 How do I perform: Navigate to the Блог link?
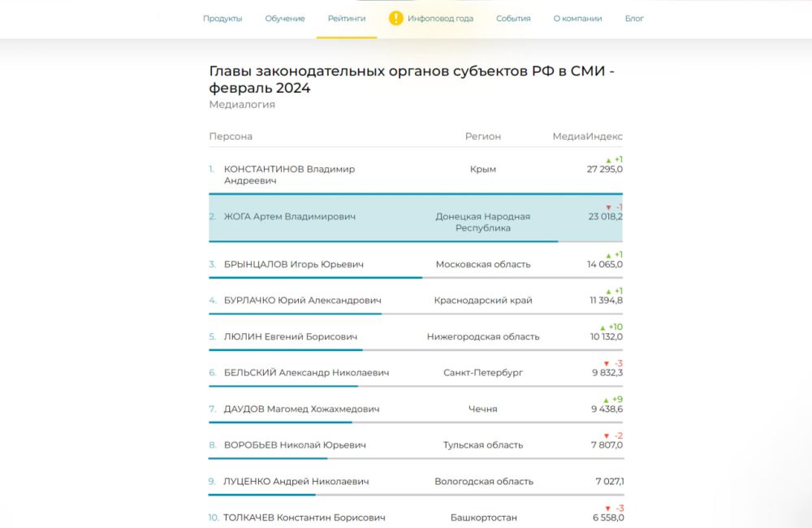[x=634, y=19]
